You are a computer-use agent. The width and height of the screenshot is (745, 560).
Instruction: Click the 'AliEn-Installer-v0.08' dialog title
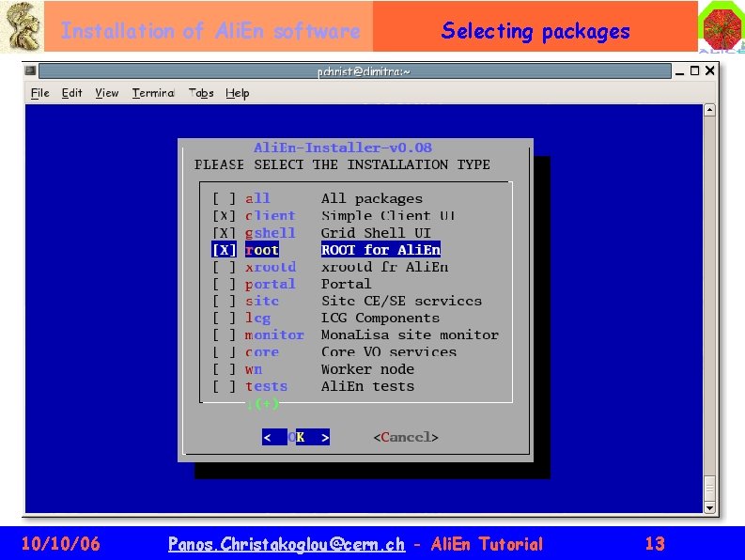click(x=343, y=148)
